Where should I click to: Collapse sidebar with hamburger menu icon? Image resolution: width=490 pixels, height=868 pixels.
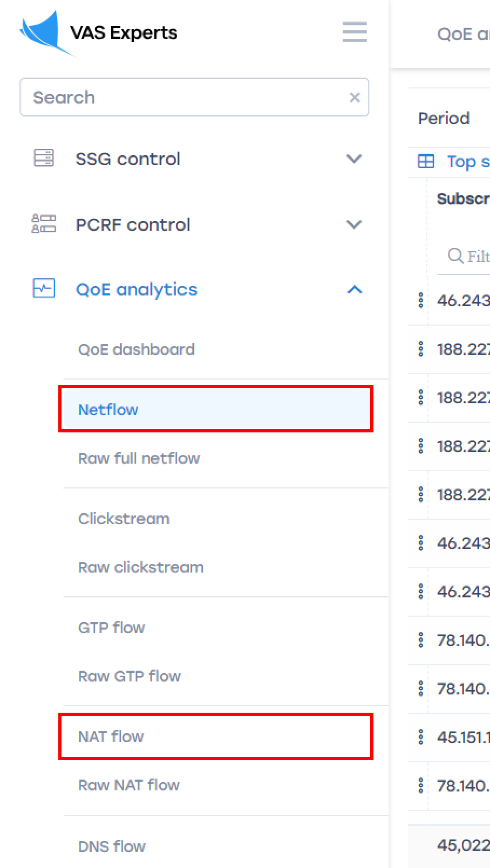click(355, 32)
